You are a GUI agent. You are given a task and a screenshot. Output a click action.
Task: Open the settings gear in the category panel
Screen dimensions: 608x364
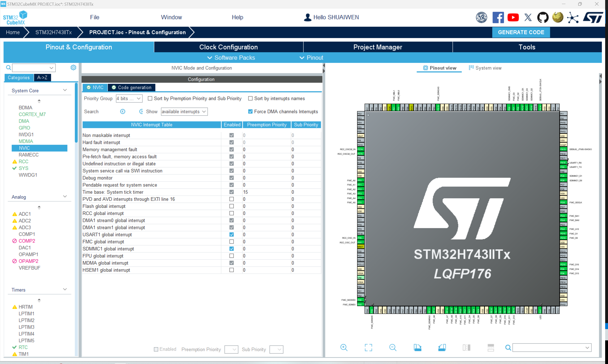coord(73,67)
